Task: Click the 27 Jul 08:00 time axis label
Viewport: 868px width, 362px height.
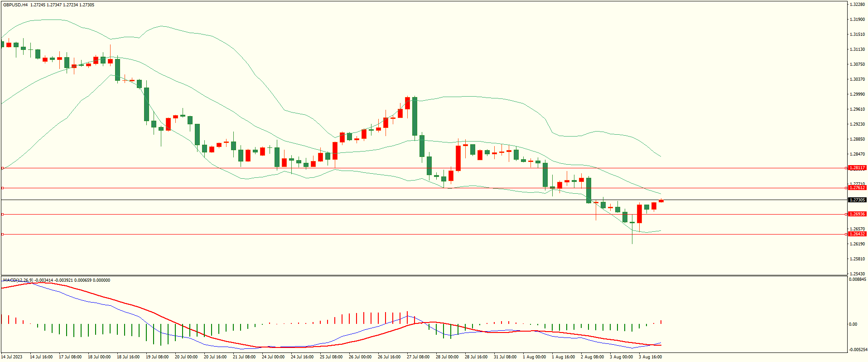Action: pyautogui.click(x=418, y=357)
